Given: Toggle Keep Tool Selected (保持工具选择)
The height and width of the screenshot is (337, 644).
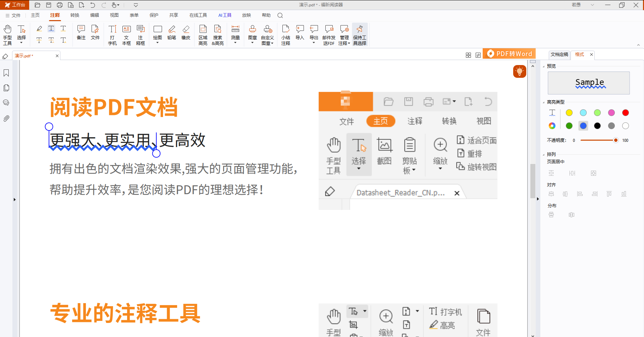Looking at the screenshot, I should (360, 35).
